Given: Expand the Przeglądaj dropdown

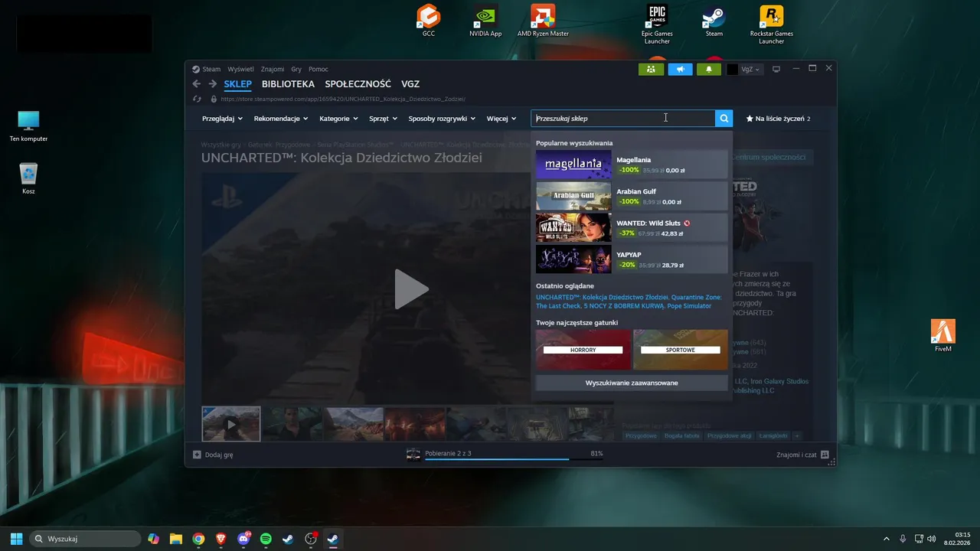Looking at the screenshot, I should (x=222, y=119).
